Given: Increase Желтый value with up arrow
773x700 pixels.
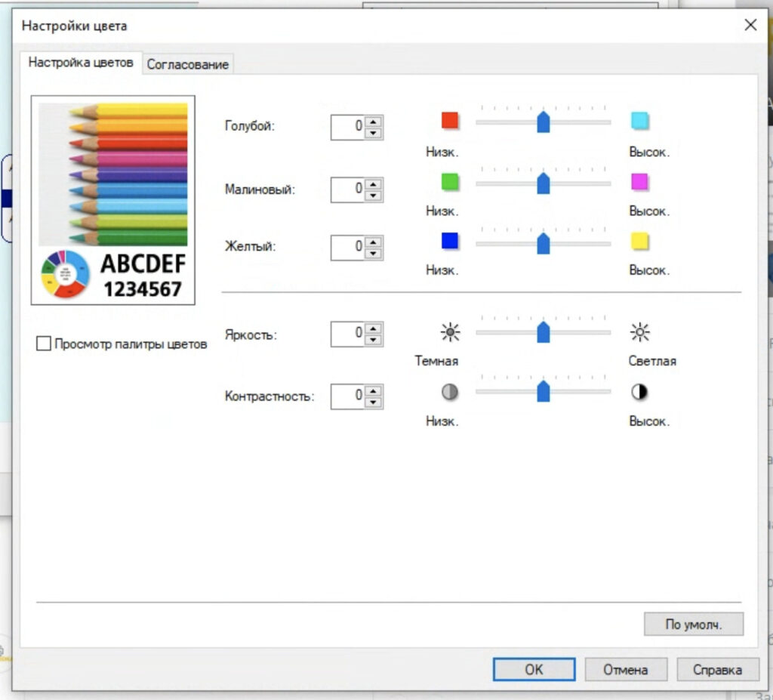Looking at the screenshot, I should pyautogui.click(x=374, y=242).
